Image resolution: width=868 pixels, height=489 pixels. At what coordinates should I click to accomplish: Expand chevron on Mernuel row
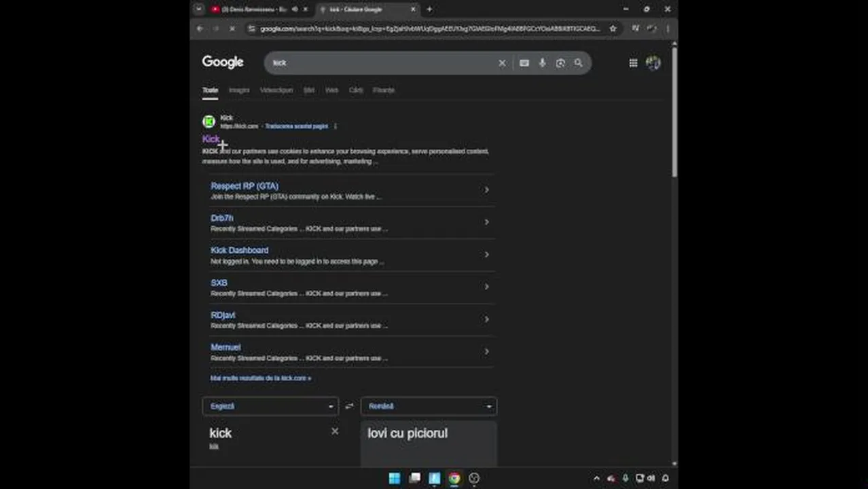point(486,352)
